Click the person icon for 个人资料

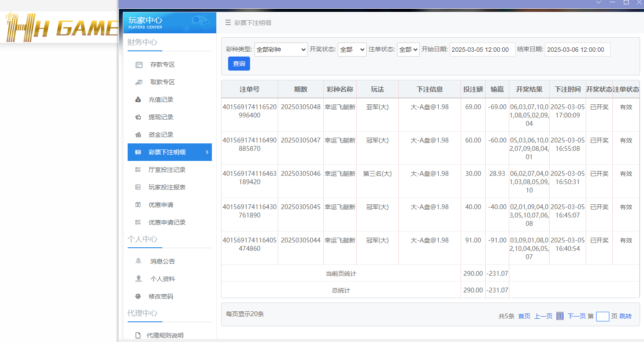click(x=139, y=278)
